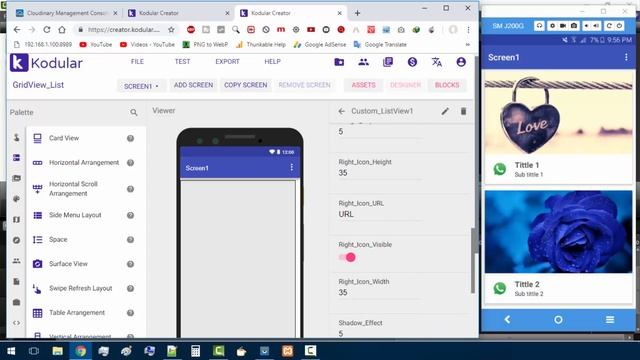This screenshot has width=640, height=360.
Task: Select the Layout category in palette sidebar
Action: [16, 158]
